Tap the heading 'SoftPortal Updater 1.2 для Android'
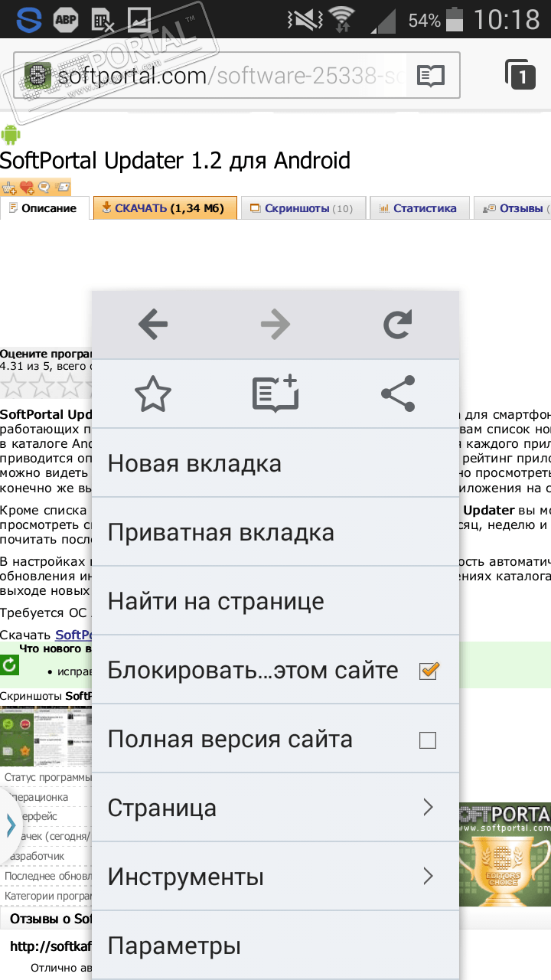The image size is (551, 980). tap(175, 161)
